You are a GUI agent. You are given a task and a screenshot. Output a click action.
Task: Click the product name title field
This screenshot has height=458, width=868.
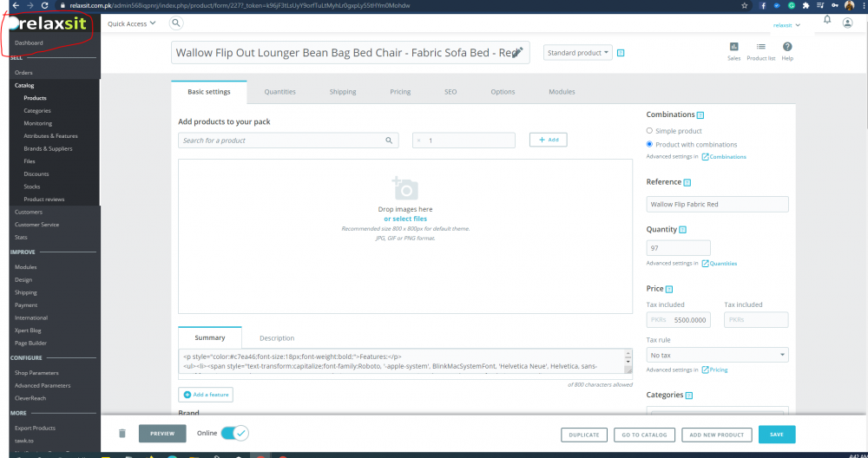[351, 53]
